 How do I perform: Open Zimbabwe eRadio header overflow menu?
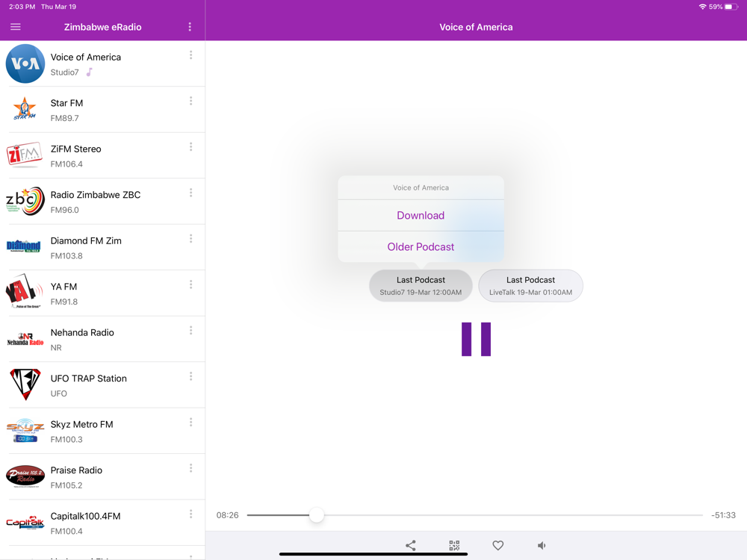point(190,27)
